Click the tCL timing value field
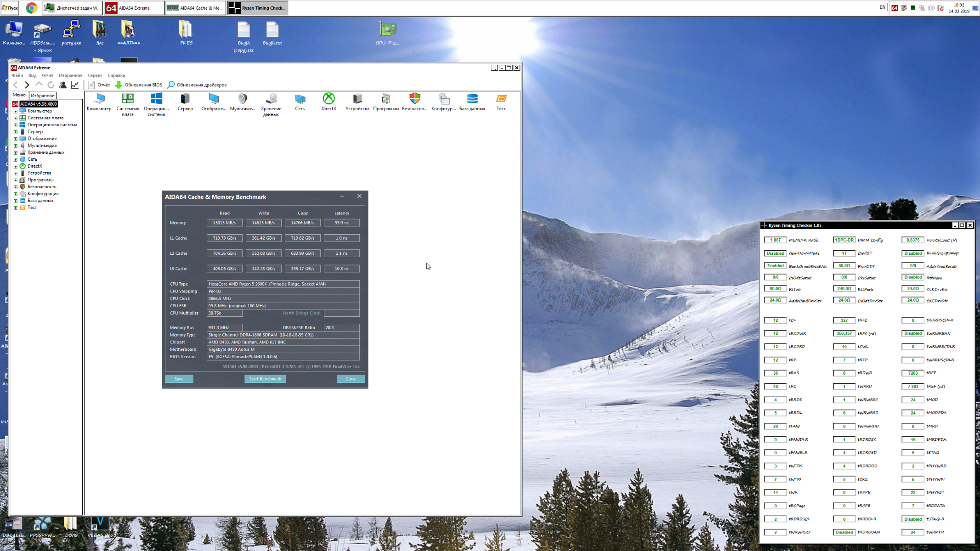This screenshot has height=551, width=980. [775, 320]
